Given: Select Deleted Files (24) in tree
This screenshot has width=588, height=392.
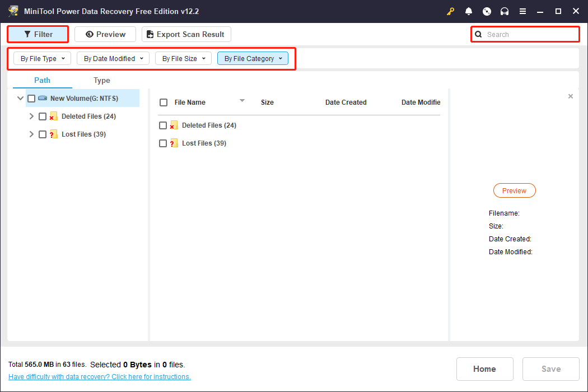Looking at the screenshot, I should tap(89, 116).
